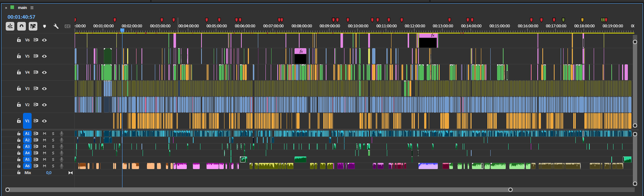Hide track V3 output with eye icon

click(45, 88)
